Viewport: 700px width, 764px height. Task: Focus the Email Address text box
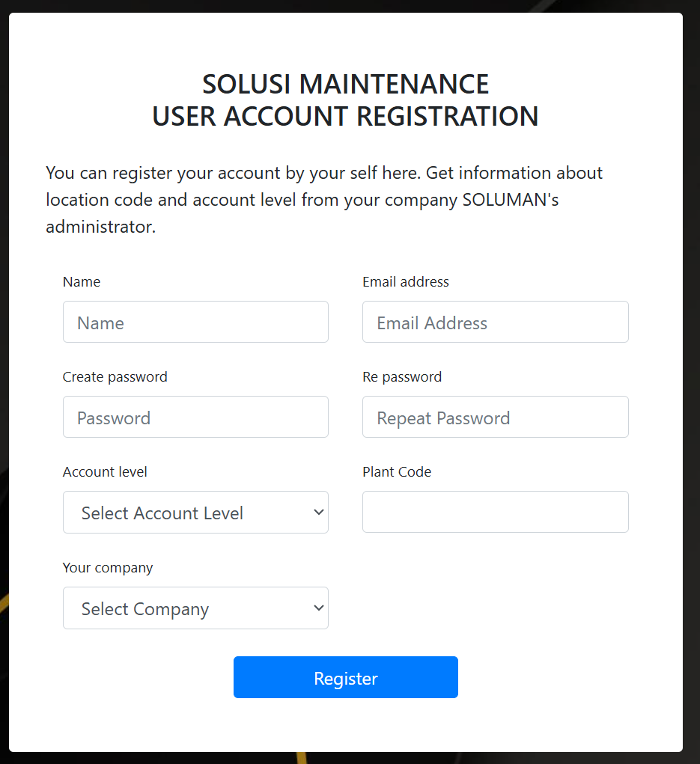[495, 323]
